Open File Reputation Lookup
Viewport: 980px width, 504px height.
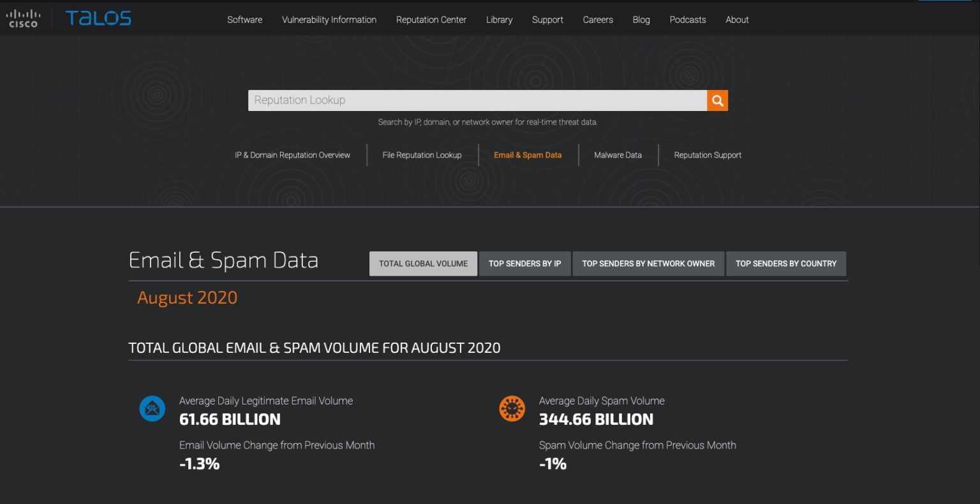(422, 155)
